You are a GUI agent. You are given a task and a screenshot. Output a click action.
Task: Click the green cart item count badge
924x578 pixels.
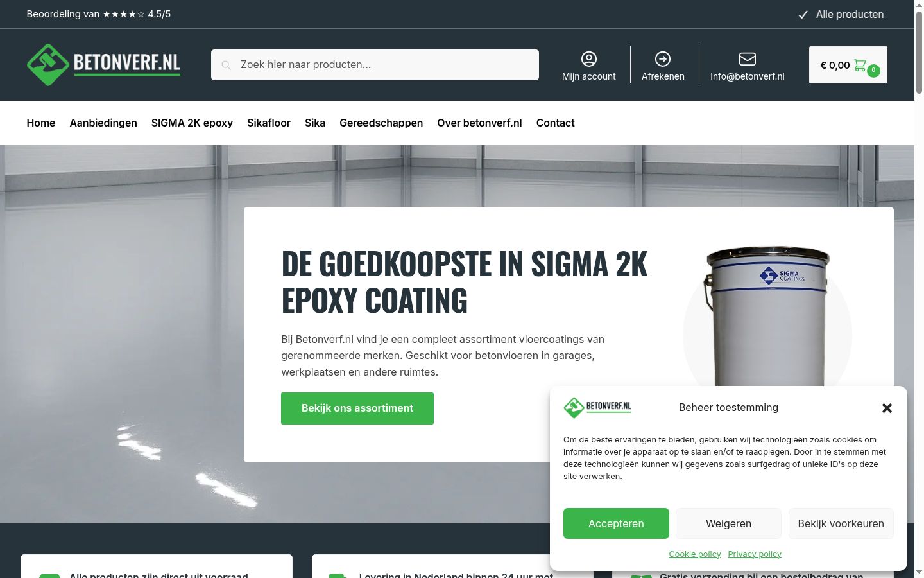click(x=873, y=71)
